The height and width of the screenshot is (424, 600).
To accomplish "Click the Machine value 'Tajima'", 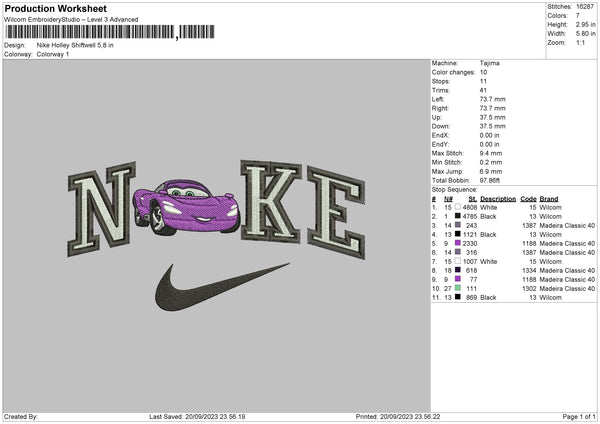I will 489,63.
